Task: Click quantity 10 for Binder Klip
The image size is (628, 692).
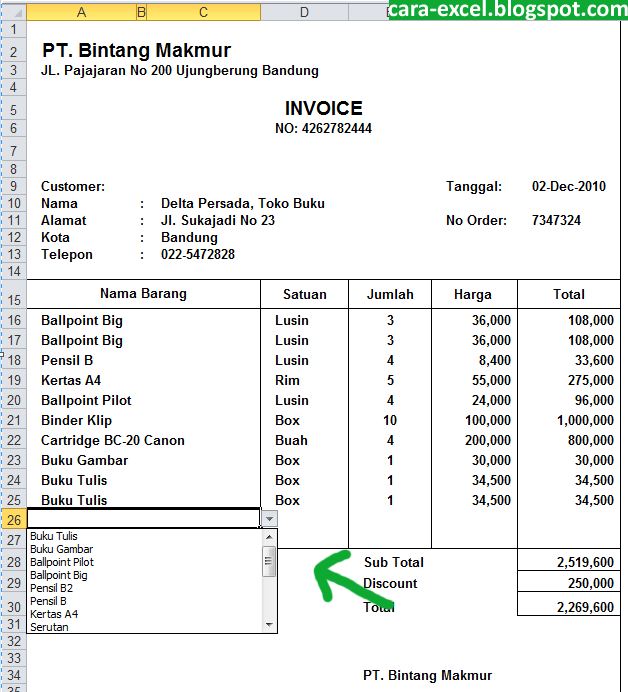Action: [x=390, y=420]
